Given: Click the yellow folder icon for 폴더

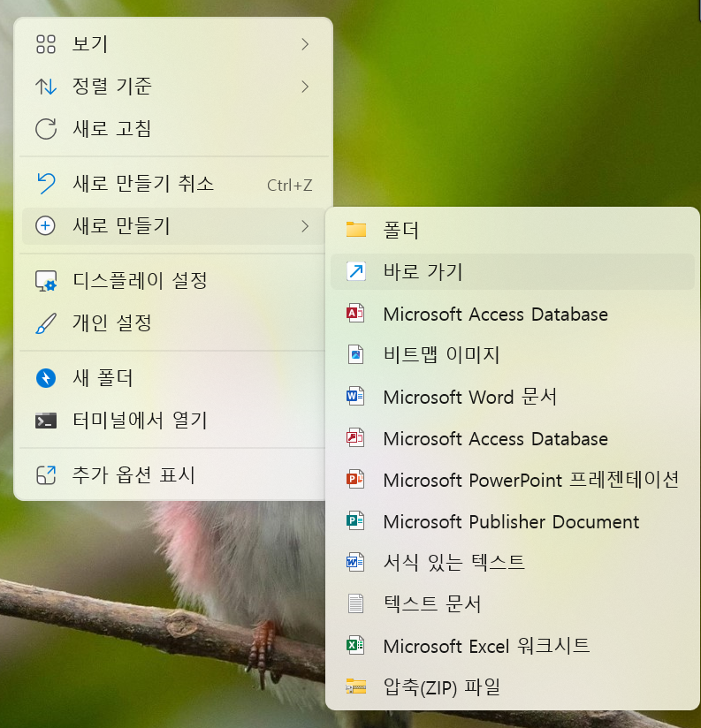Looking at the screenshot, I should (x=356, y=230).
